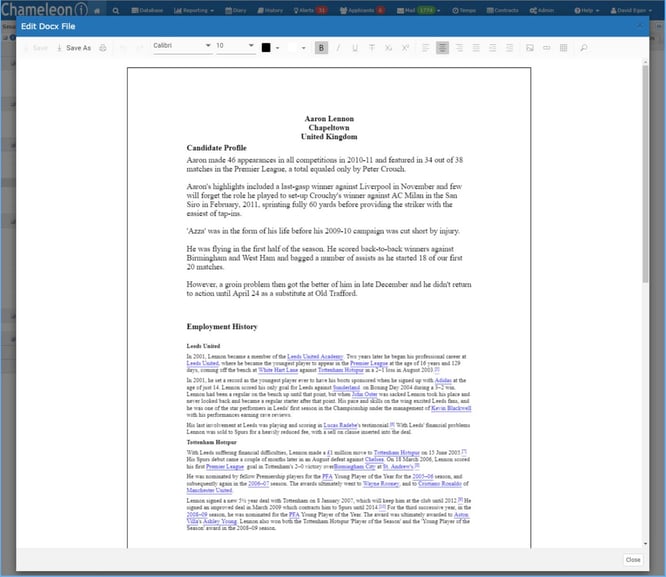This screenshot has height=577, width=666.
Task: Open the Diary menu item
Action: point(236,11)
